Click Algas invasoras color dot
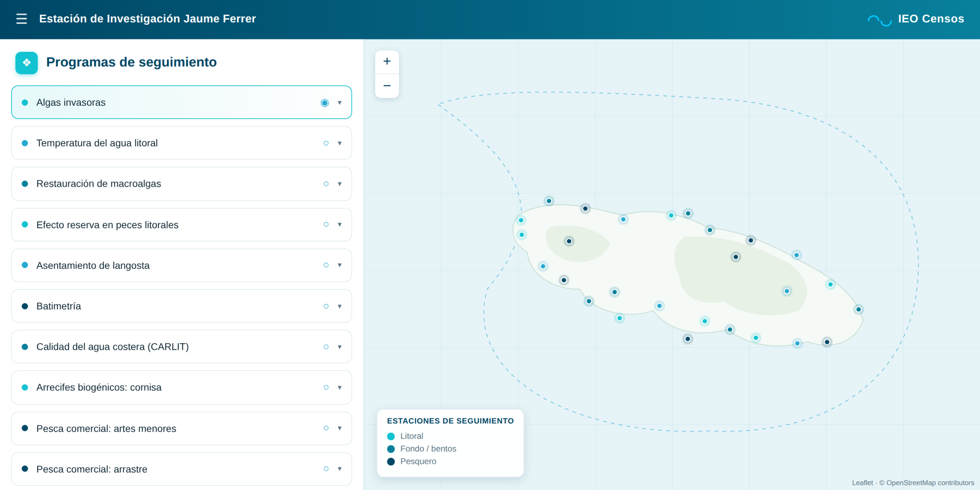Image resolution: width=980 pixels, height=490 pixels. coord(25,103)
